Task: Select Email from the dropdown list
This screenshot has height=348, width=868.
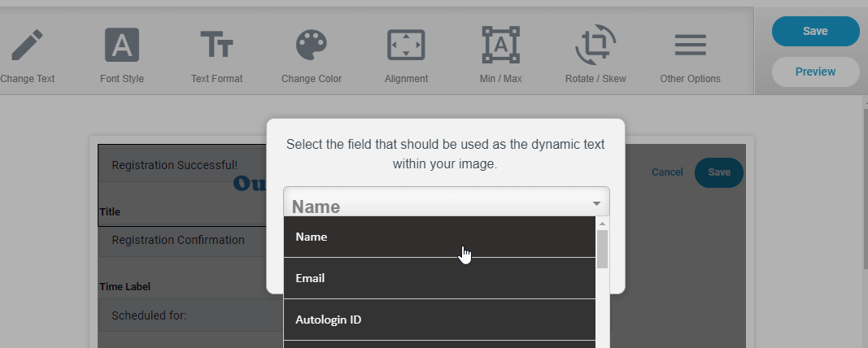Action: (439, 278)
